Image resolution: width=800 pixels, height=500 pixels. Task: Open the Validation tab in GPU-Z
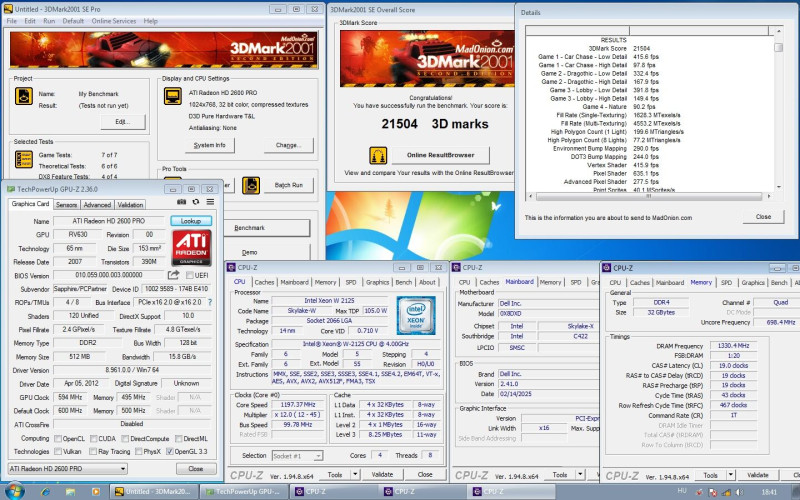(x=130, y=205)
